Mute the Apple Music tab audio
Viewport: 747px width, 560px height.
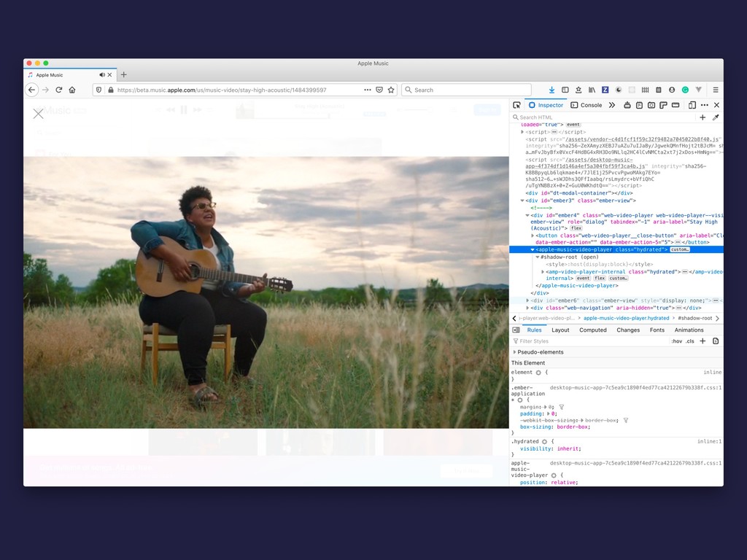(x=102, y=75)
